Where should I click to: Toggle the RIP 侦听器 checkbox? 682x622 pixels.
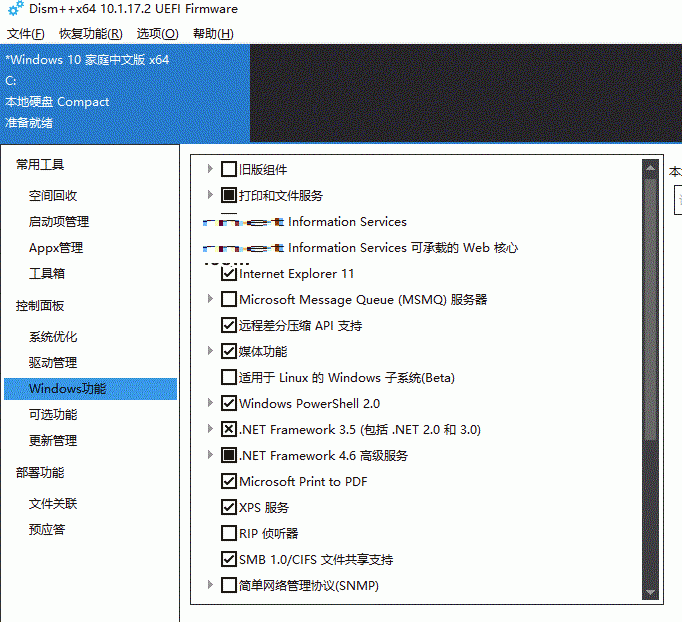[229, 534]
